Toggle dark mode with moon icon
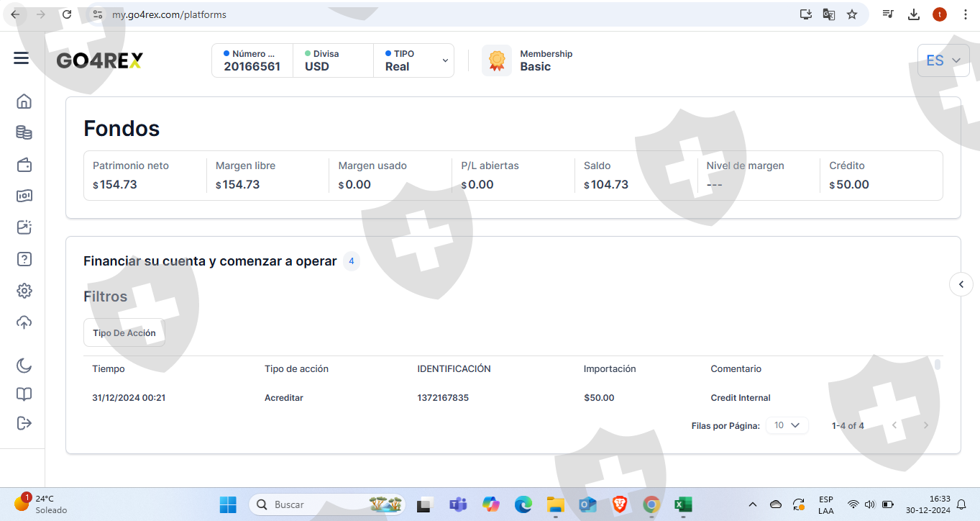This screenshot has height=521, width=980. (24, 366)
